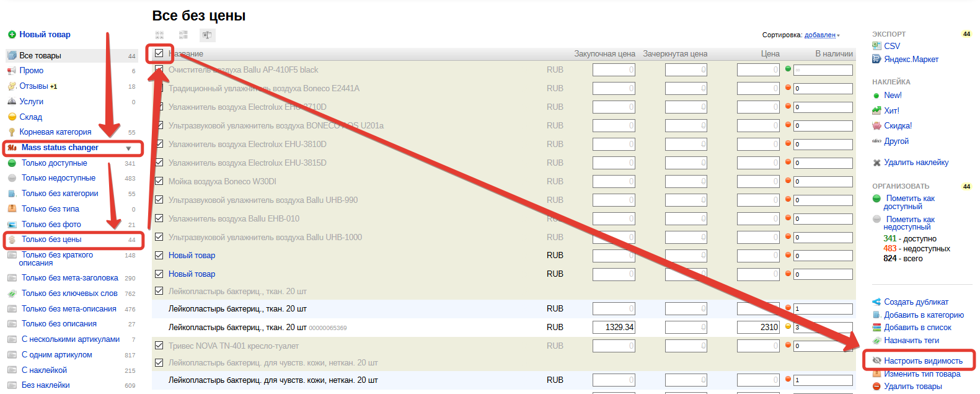Open the sorting dropdown 'добавлен'

coord(821,35)
